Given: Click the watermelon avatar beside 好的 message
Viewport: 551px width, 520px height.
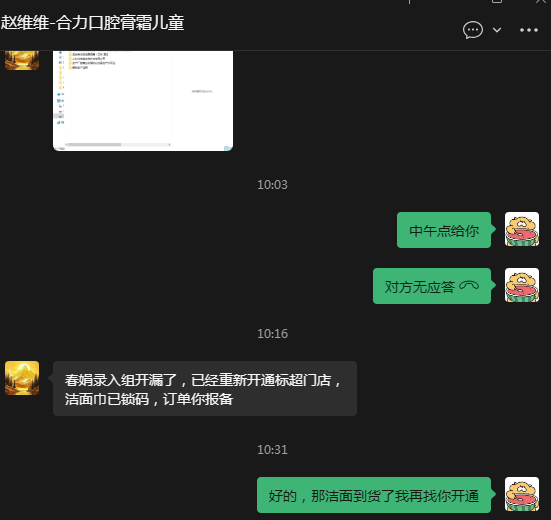Looking at the screenshot, I should [x=522, y=494].
